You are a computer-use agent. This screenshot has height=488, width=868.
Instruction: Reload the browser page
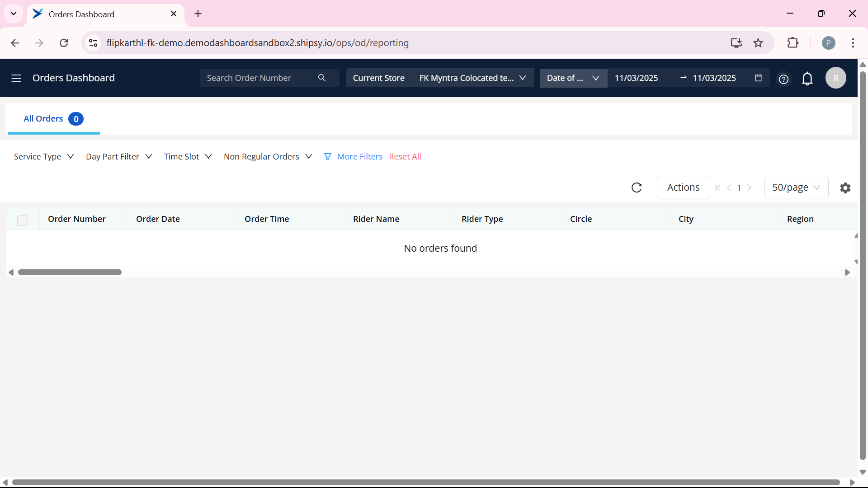[64, 43]
